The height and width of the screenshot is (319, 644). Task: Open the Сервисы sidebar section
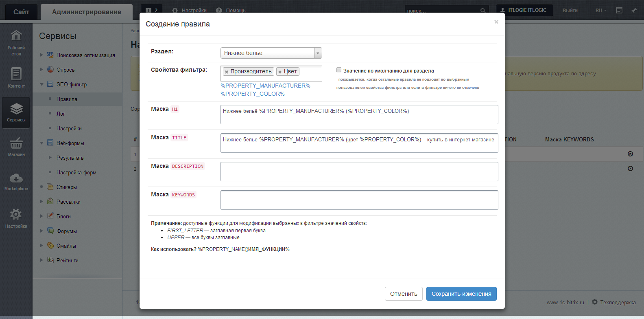point(16,112)
